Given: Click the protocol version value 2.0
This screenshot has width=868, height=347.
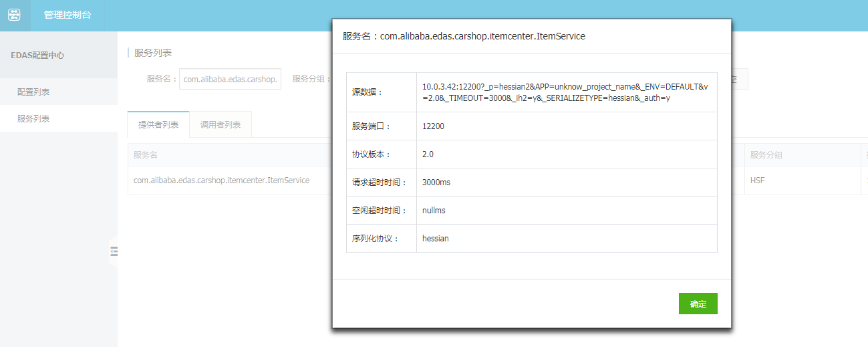Looking at the screenshot, I should click(x=428, y=154).
